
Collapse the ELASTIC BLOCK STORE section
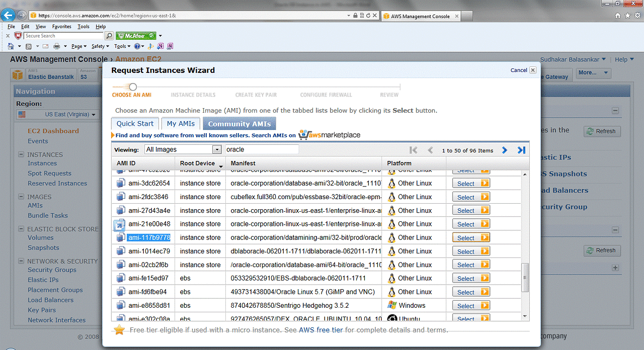[x=21, y=229]
